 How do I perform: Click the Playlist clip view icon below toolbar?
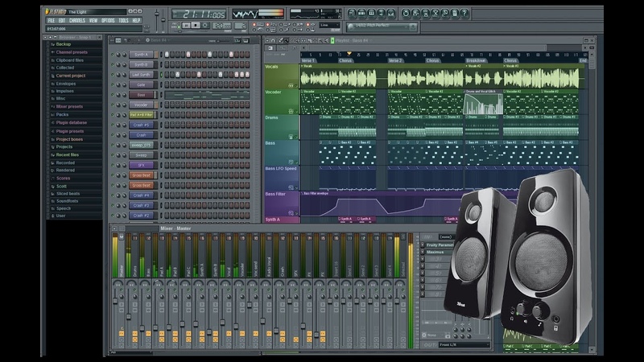[x=270, y=48]
